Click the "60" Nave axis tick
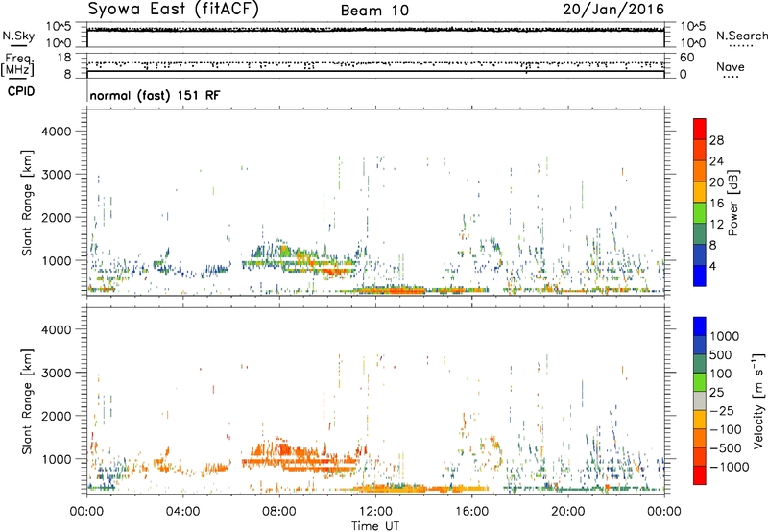The height and width of the screenshot is (532, 768). coord(687,58)
